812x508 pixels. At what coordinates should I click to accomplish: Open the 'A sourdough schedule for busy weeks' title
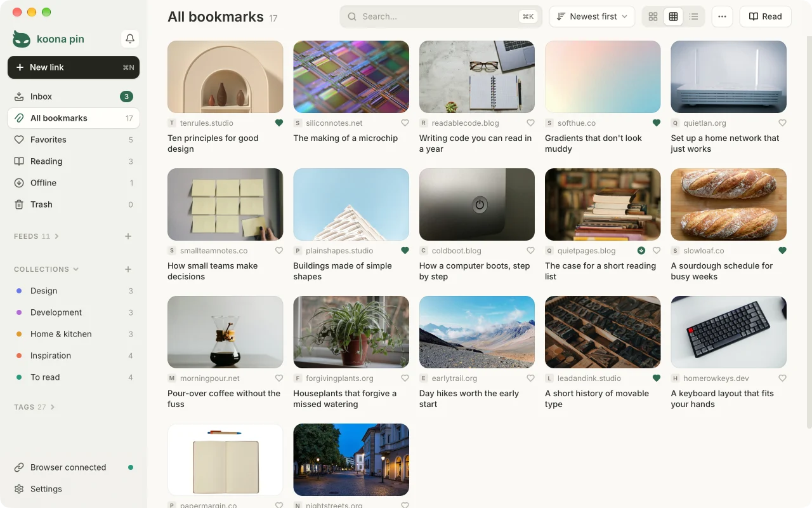pos(722,271)
